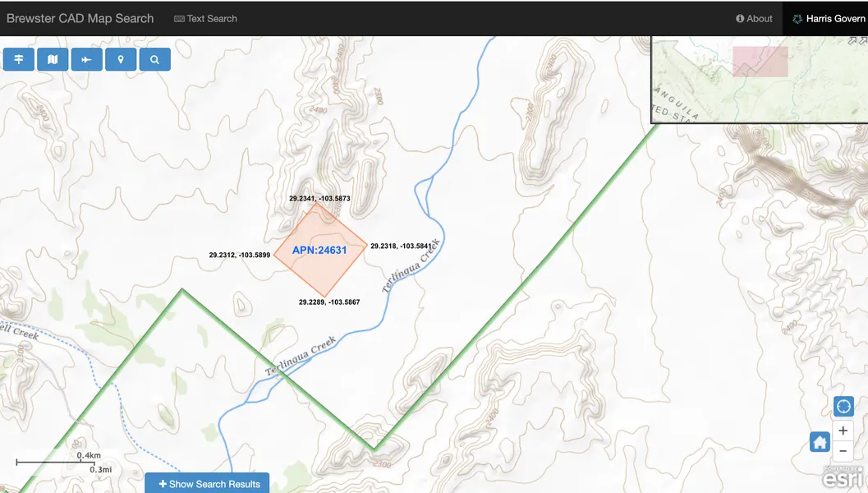
Task: Zoom out using the minus button
Action: coord(843,451)
